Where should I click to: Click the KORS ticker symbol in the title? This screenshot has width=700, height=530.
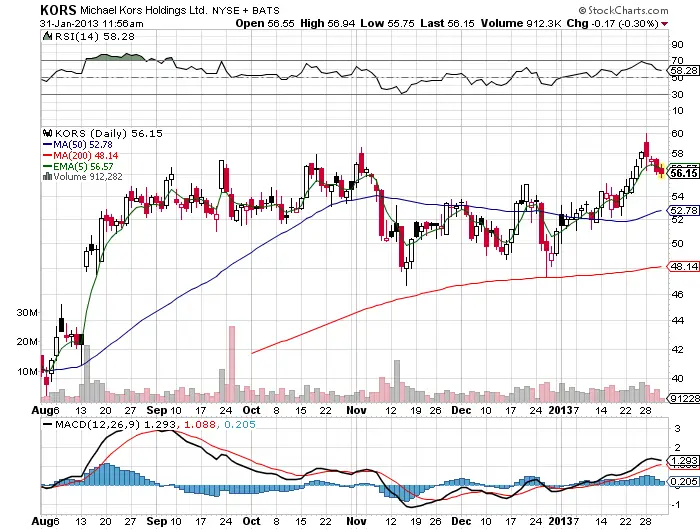pyautogui.click(x=58, y=10)
